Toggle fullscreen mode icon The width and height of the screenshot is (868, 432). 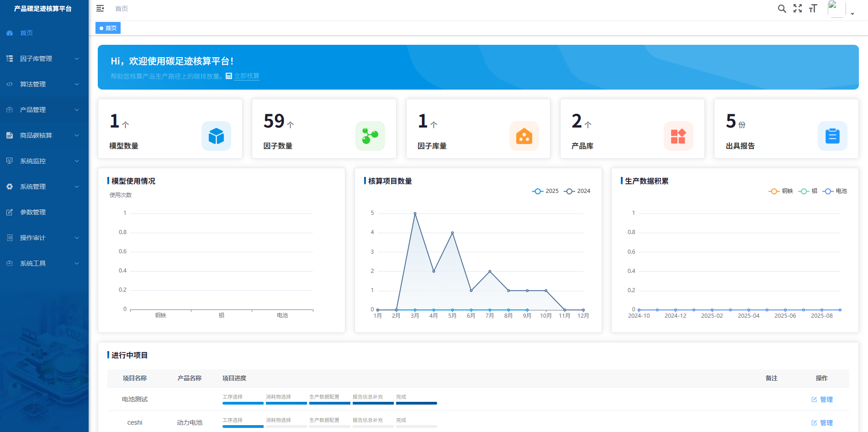798,9
